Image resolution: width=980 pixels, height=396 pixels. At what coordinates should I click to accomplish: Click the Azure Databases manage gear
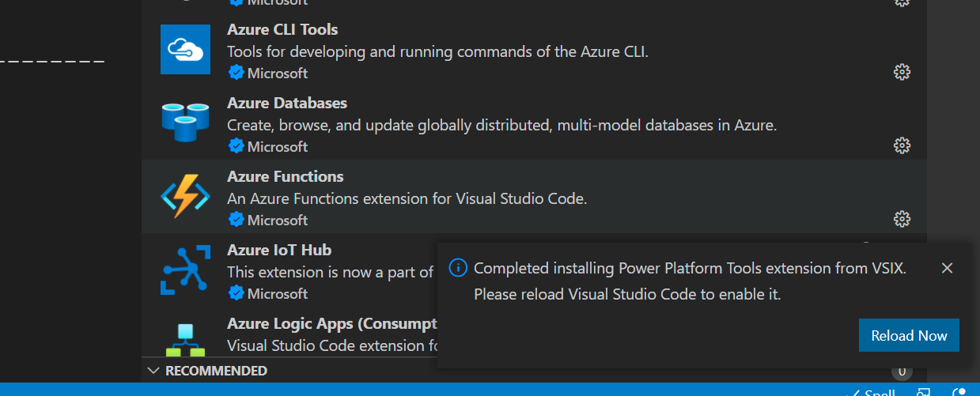coord(901,145)
